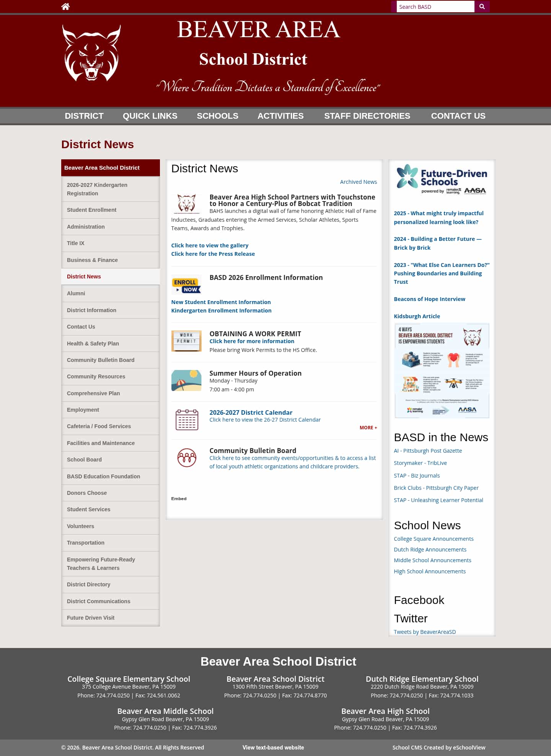This screenshot has height=756, width=551.
Task: Click View text-based website footer link
Action: pos(273,748)
